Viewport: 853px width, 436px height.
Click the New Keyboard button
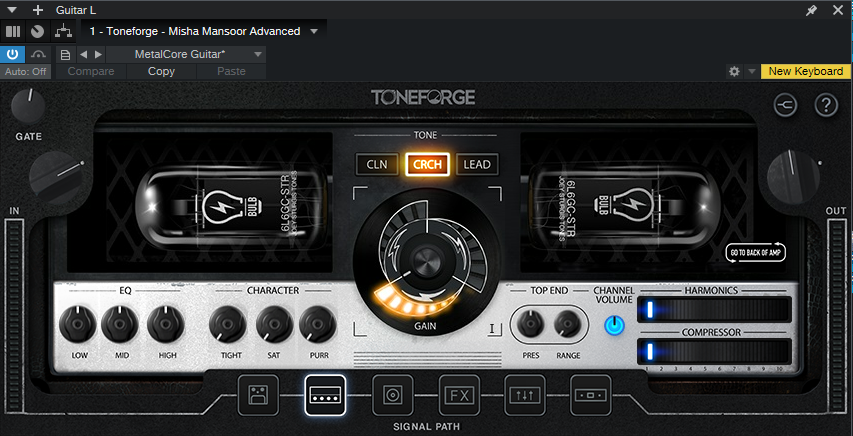click(806, 71)
